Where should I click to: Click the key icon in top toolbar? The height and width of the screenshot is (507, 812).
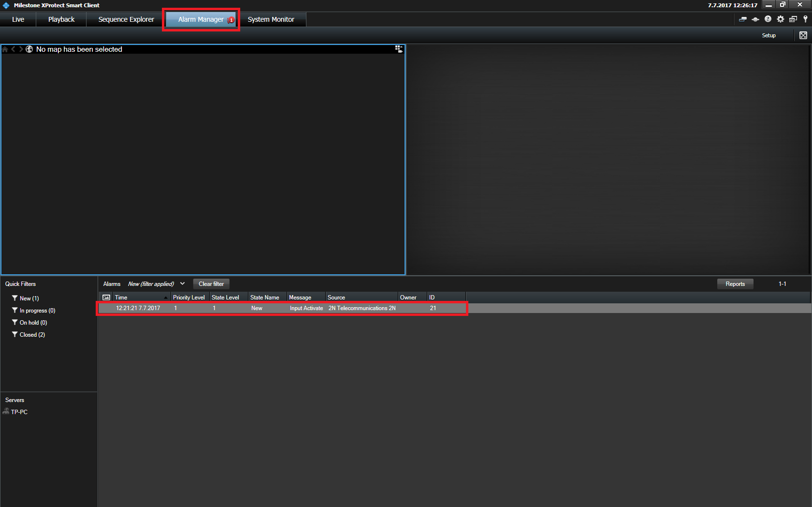(x=805, y=19)
